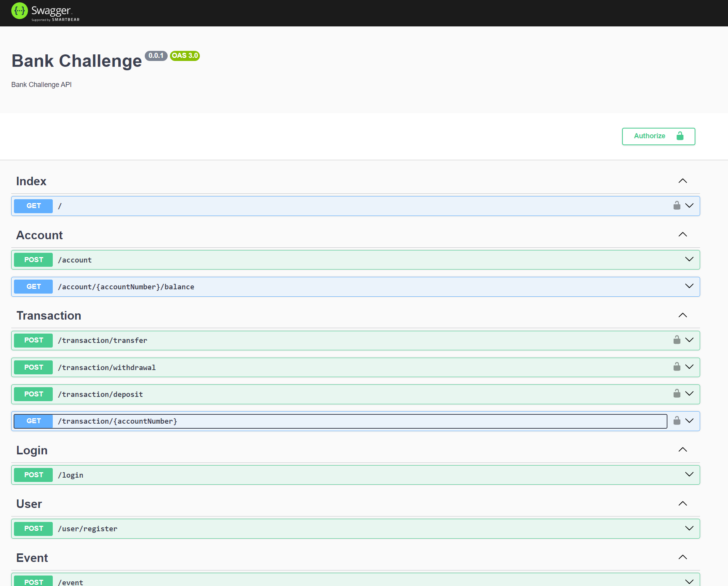Collapse the User section chevron
Screen dimensions: 728x586
(683, 504)
